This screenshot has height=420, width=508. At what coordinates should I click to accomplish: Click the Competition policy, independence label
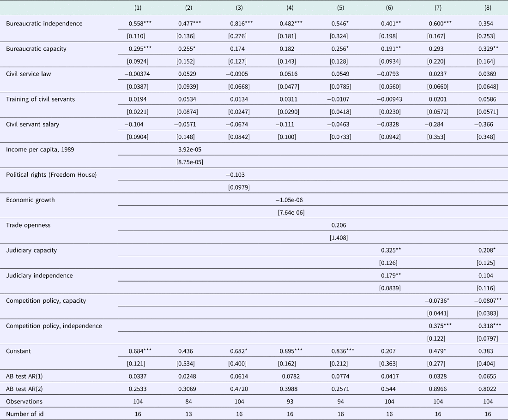(54, 326)
